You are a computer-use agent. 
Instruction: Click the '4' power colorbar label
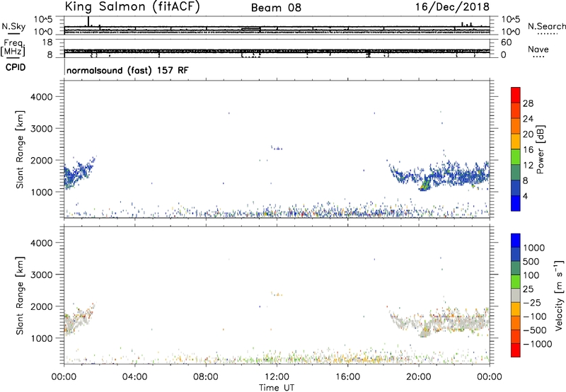click(x=526, y=197)
